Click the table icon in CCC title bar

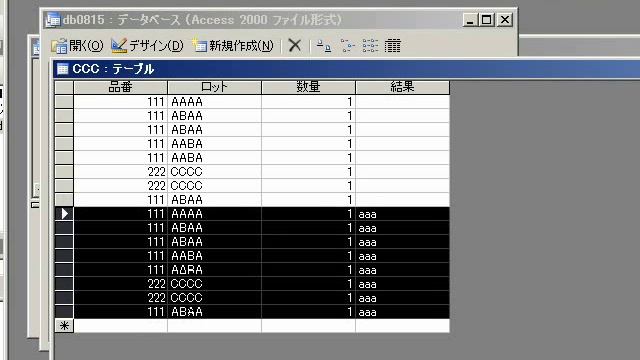(62, 69)
